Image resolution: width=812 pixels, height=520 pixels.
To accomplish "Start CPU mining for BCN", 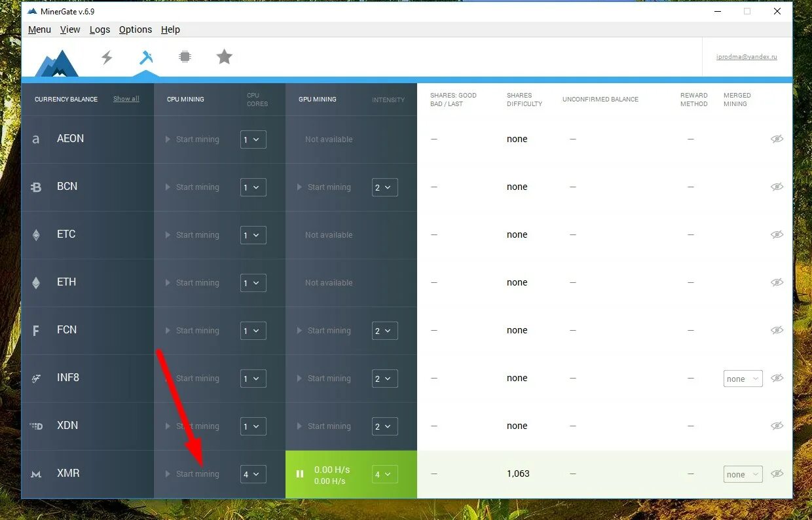I will pos(193,187).
